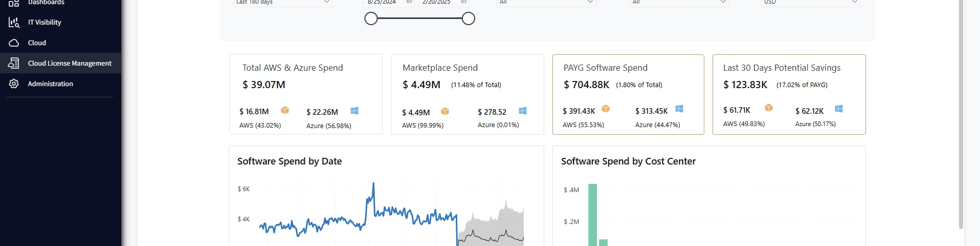The width and height of the screenshot is (980, 246).
Task: Click the Cloud License Management sidebar icon
Action: coord(14,63)
